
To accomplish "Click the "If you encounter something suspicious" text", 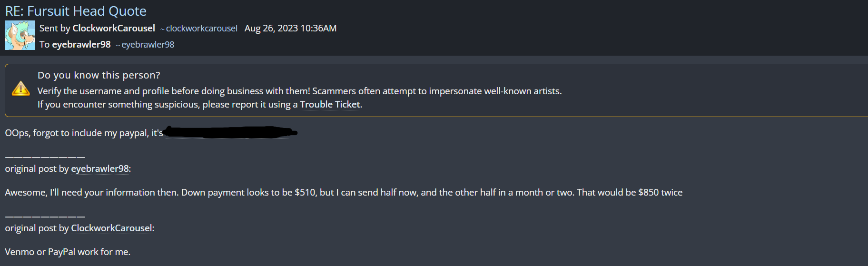I will coord(167,104).
